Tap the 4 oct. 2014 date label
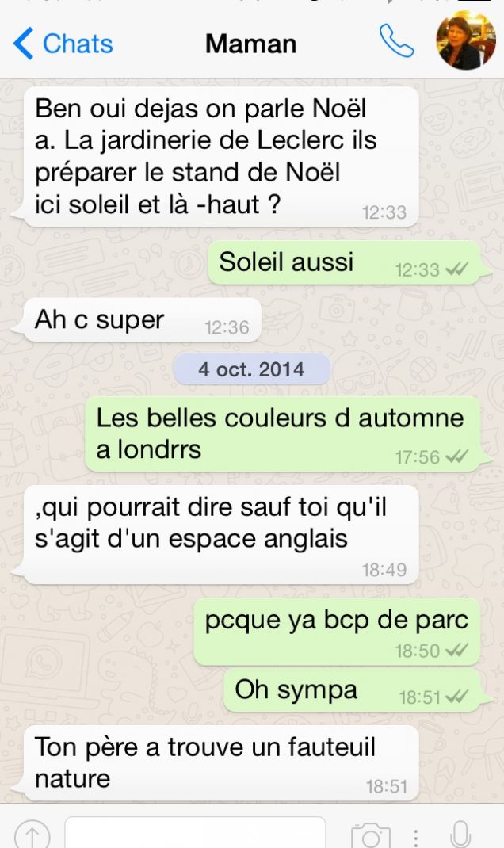Screen dimensions: 504x848 coord(251,369)
